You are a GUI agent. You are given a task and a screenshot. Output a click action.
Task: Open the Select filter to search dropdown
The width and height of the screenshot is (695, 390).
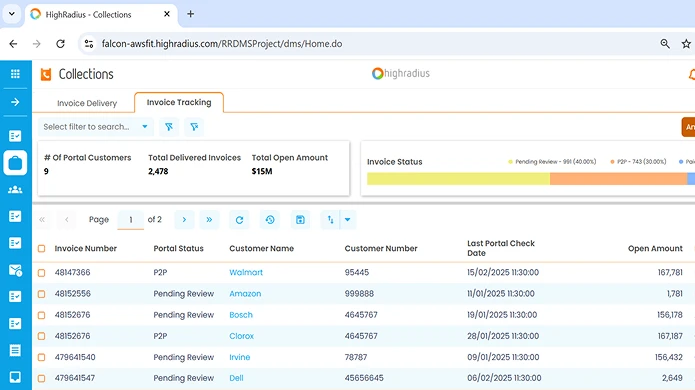tap(96, 127)
